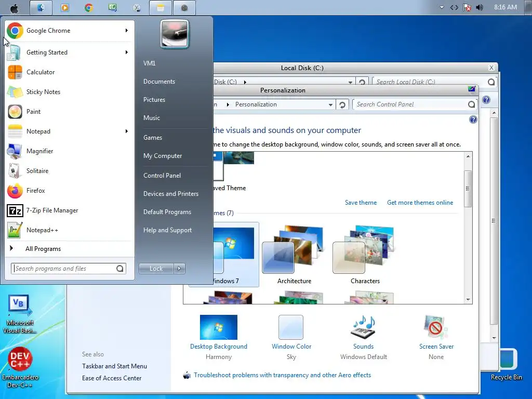
Task: Click the user account picture
Action: 175,34
